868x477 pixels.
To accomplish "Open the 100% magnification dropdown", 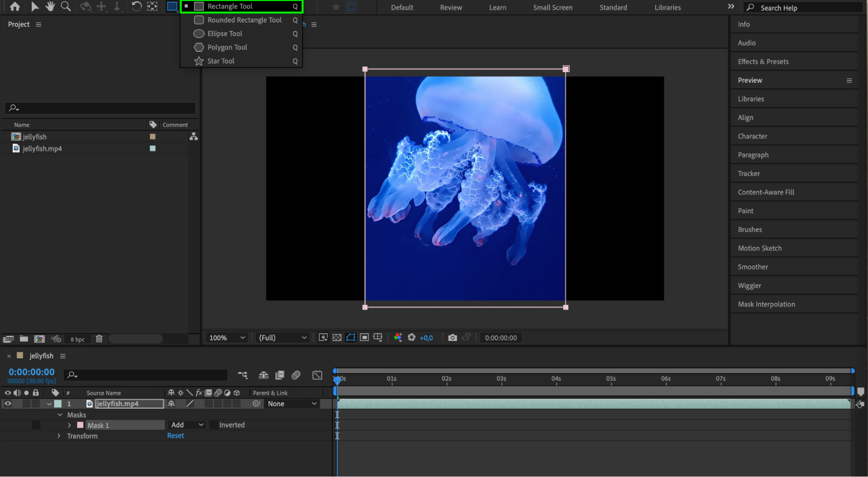I will pyautogui.click(x=227, y=338).
